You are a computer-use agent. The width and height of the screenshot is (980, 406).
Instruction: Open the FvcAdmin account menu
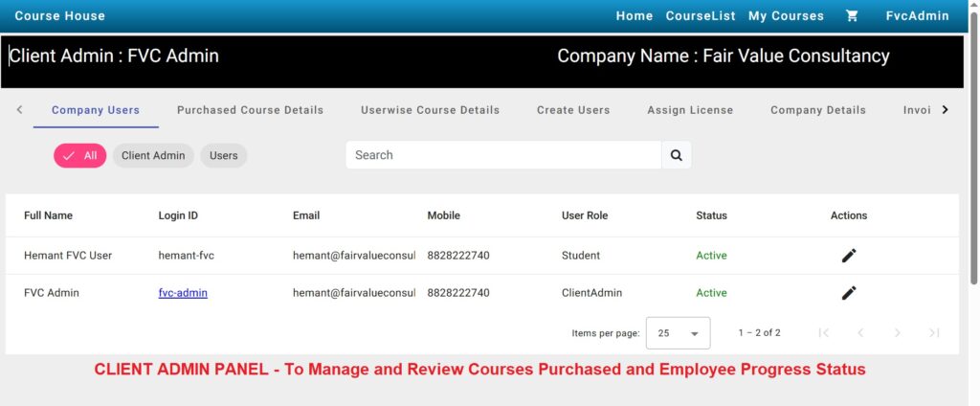point(917,16)
